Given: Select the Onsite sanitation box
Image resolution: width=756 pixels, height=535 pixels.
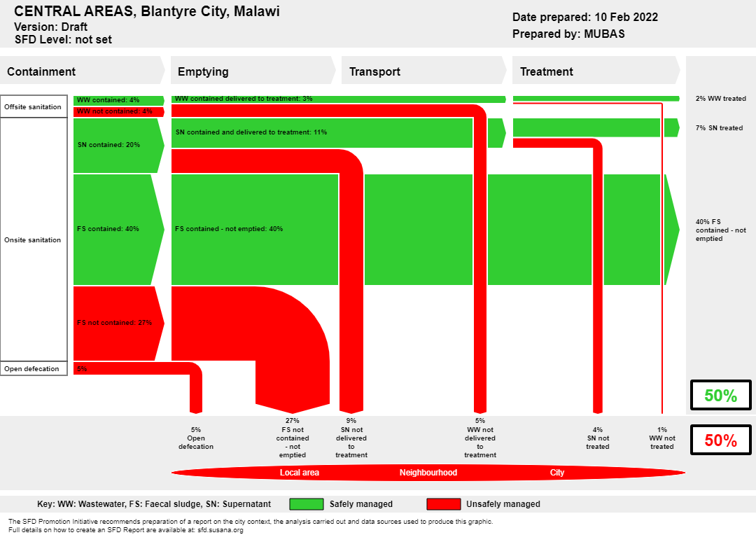Looking at the screenshot, I should tap(34, 239).
